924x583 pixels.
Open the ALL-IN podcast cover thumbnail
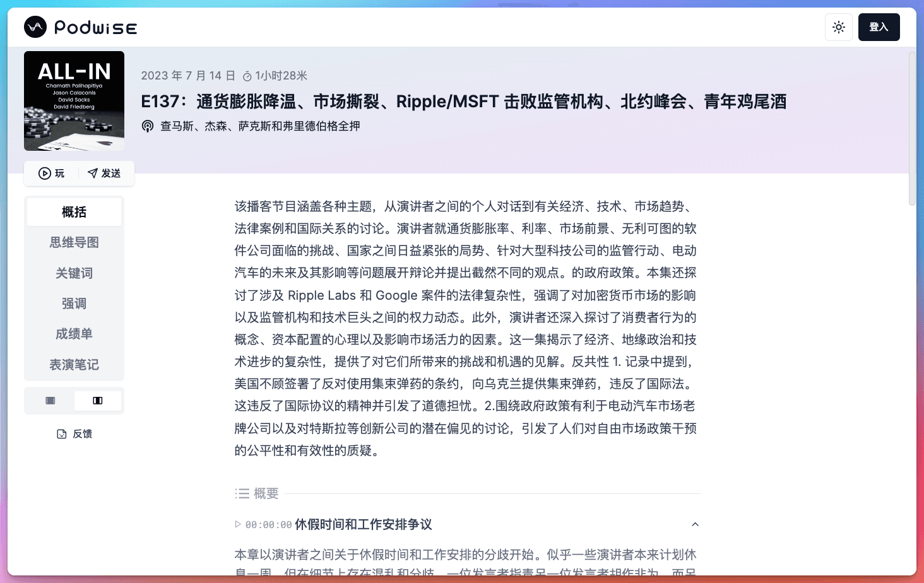[74, 101]
